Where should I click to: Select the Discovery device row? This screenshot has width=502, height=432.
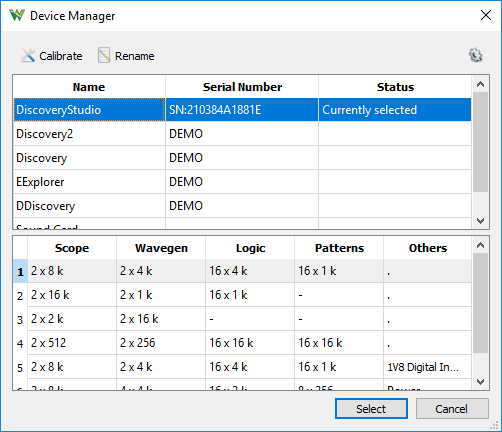pyautogui.click(x=242, y=158)
